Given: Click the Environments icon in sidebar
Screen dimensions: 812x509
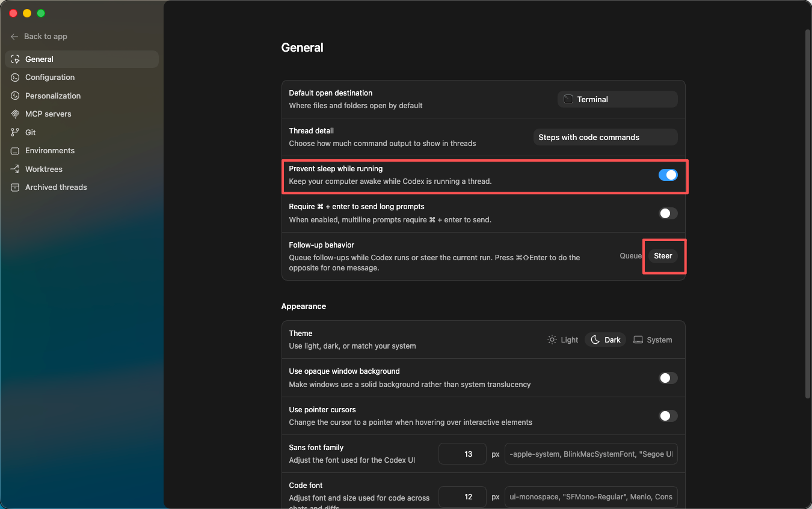Looking at the screenshot, I should (15, 151).
